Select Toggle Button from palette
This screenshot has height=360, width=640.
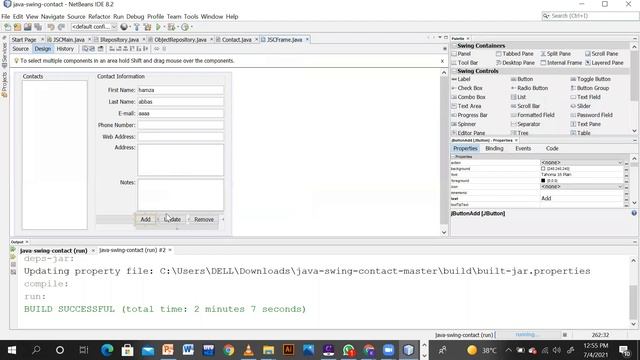(591, 79)
